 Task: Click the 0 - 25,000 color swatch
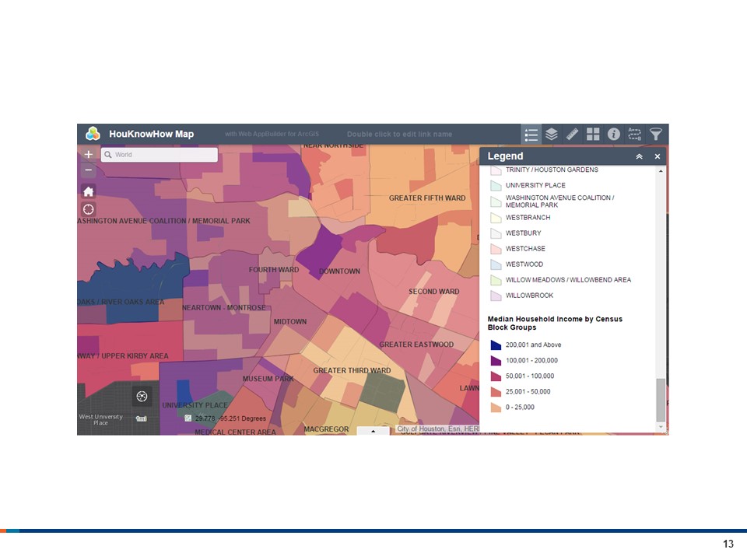(496, 407)
